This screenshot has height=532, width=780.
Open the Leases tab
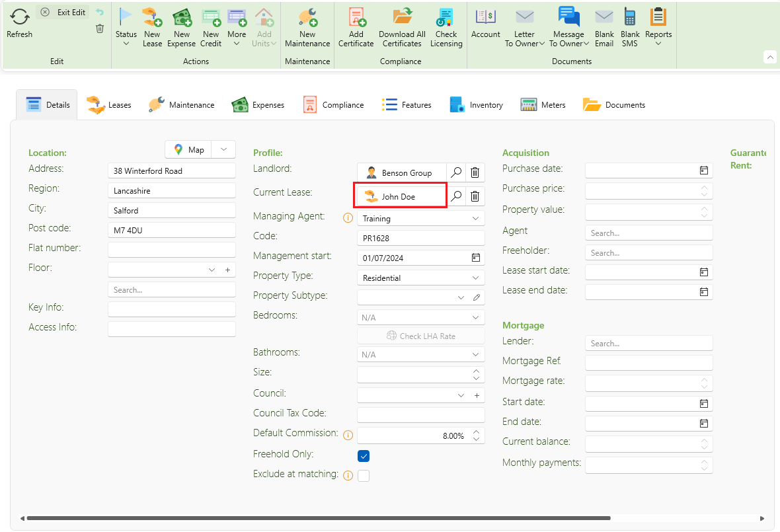click(108, 105)
